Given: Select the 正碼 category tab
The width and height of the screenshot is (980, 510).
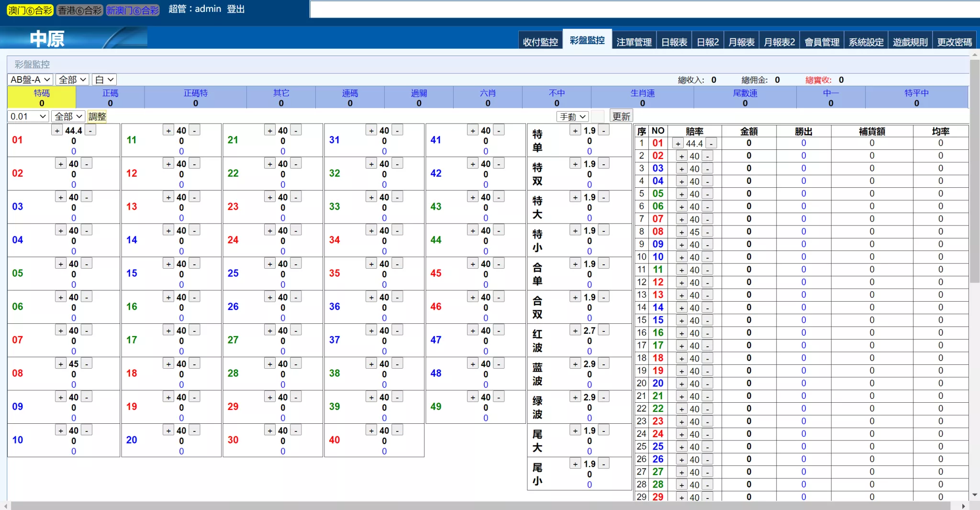Looking at the screenshot, I should click(110, 97).
